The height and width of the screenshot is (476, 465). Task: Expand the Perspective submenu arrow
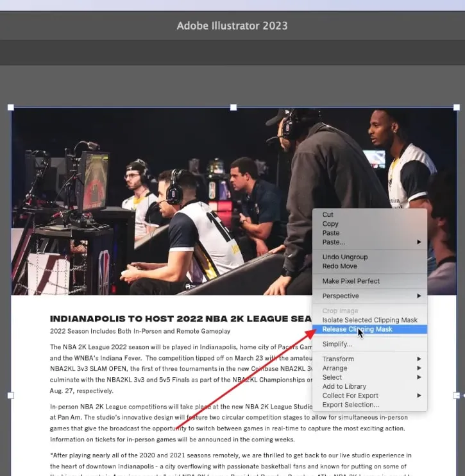click(419, 296)
